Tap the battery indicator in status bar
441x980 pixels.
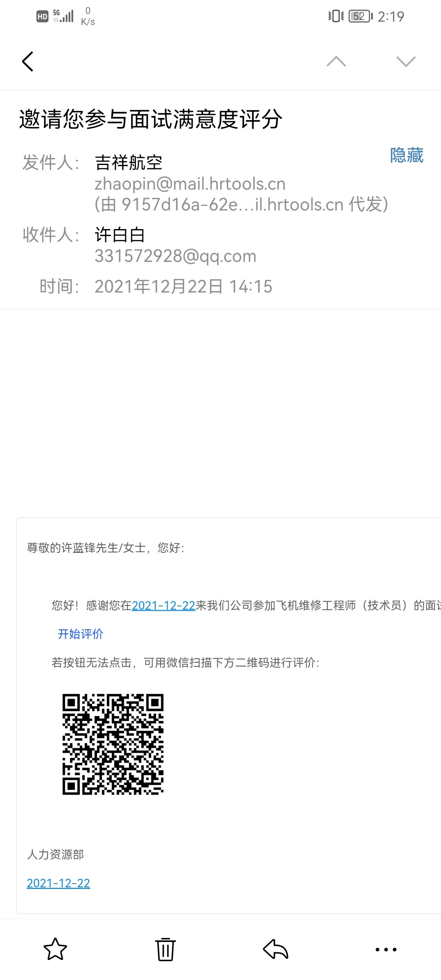[361, 16]
